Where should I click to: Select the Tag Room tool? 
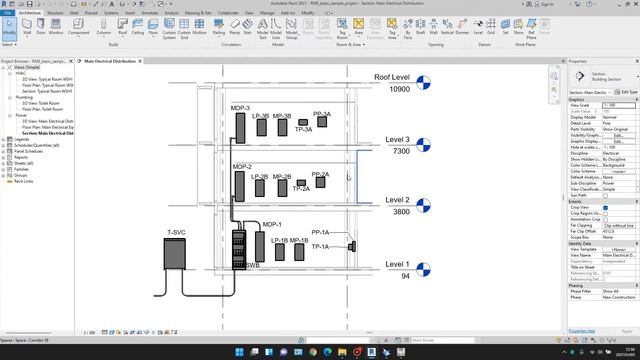(x=342, y=29)
